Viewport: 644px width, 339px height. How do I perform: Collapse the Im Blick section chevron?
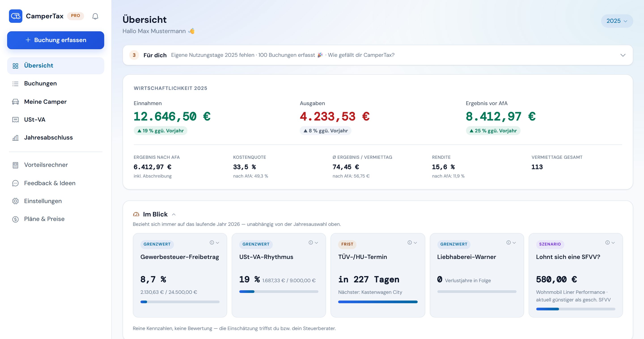(x=174, y=214)
